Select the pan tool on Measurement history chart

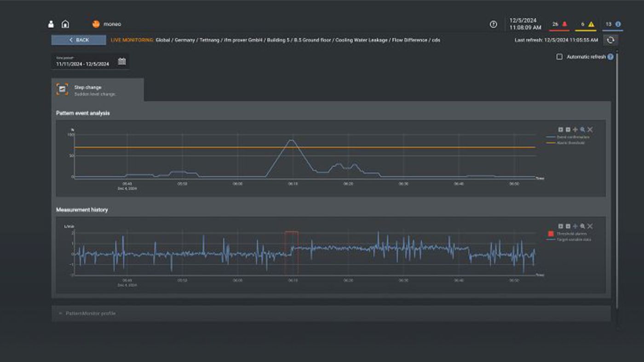tap(575, 226)
